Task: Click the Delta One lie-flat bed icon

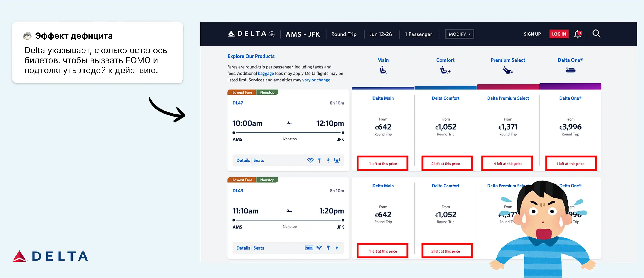Action: tap(570, 70)
